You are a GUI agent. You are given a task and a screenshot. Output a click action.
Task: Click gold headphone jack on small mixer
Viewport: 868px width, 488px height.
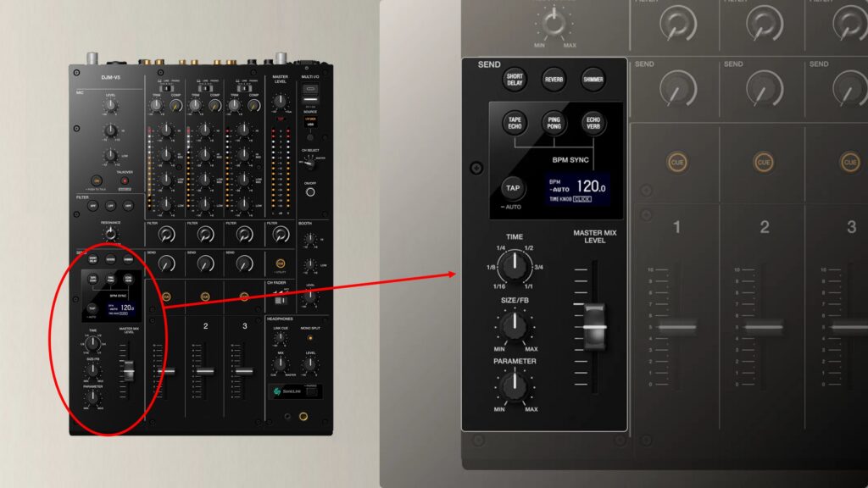pos(303,416)
